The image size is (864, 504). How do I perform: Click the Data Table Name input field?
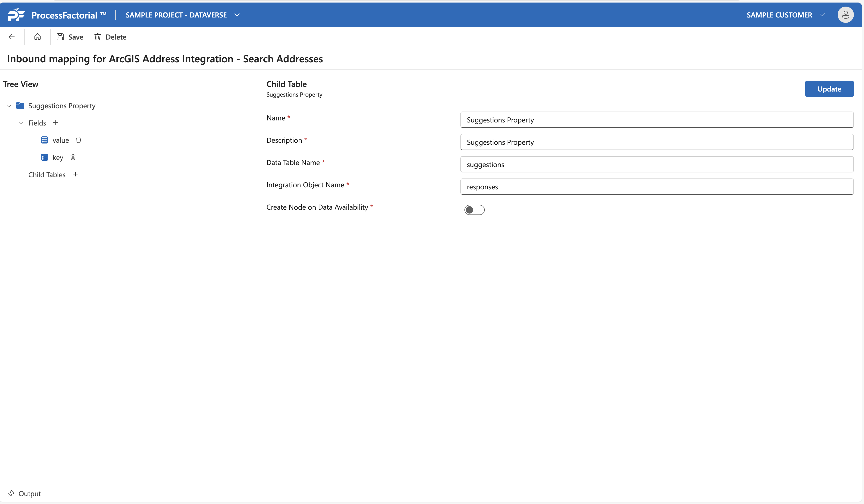click(x=657, y=165)
